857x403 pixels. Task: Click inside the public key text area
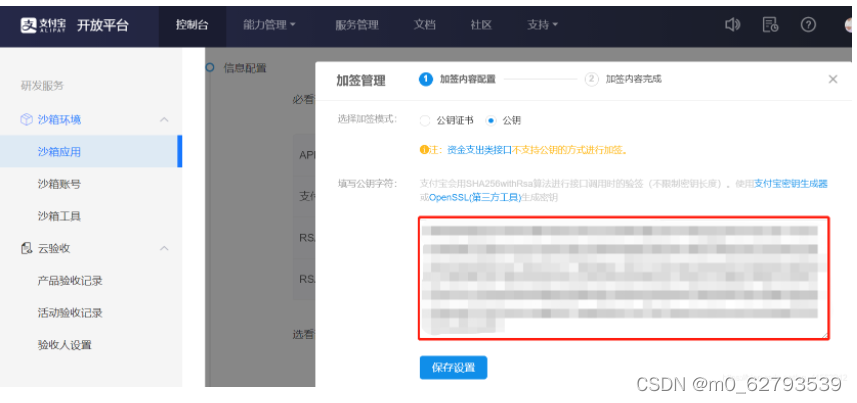tap(622, 277)
